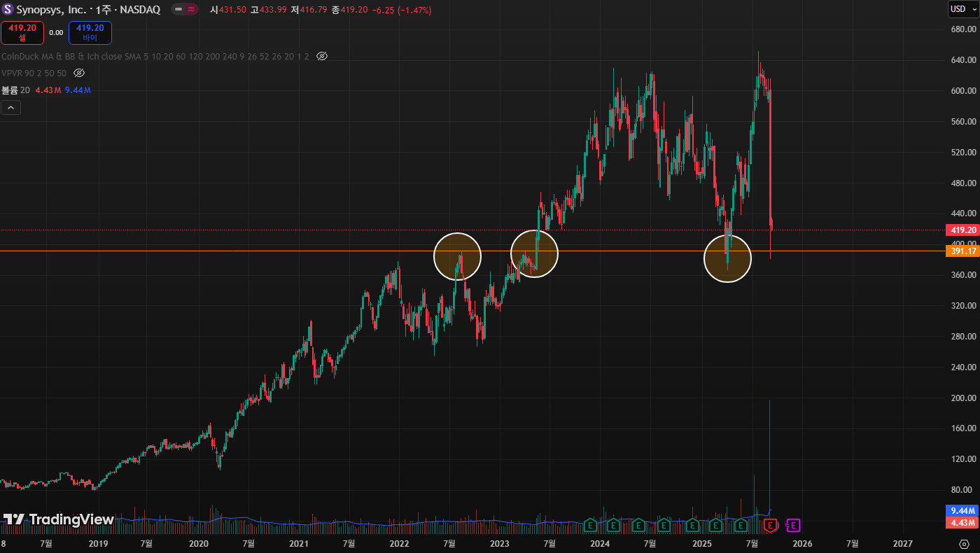
Task: Click the red 4.43M value in the volume legend
Action: coord(48,90)
